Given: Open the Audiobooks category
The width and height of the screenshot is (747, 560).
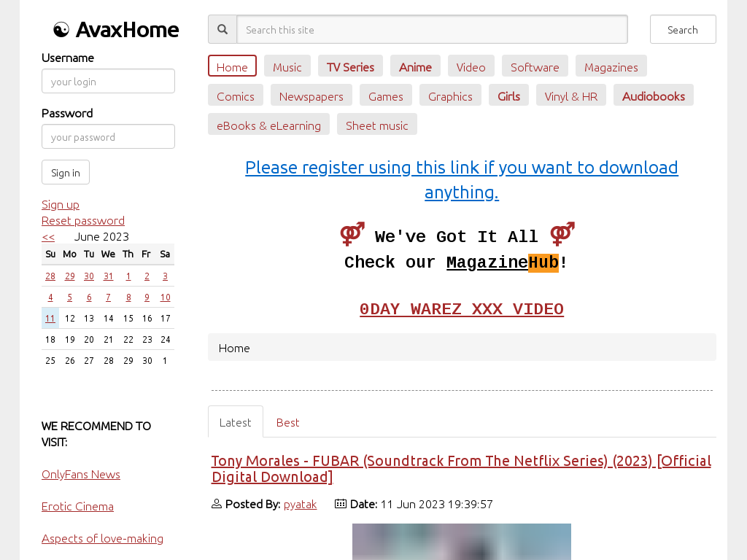Looking at the screenshot, I should pos(654,96).
